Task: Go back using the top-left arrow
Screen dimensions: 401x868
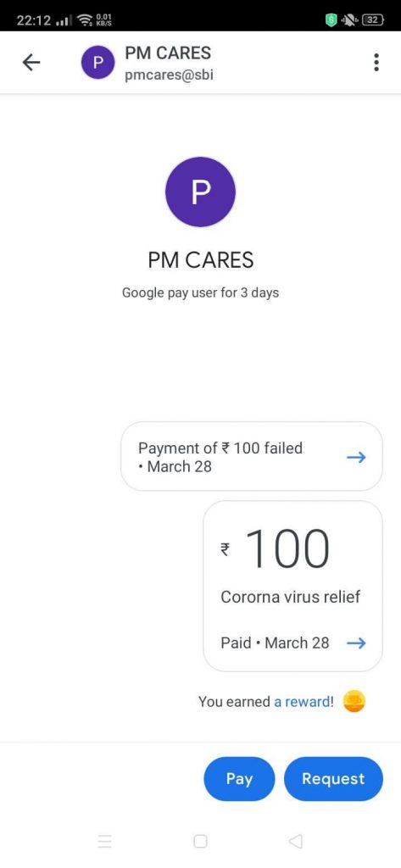Action: pyautogui.click(x=31, y=63)
